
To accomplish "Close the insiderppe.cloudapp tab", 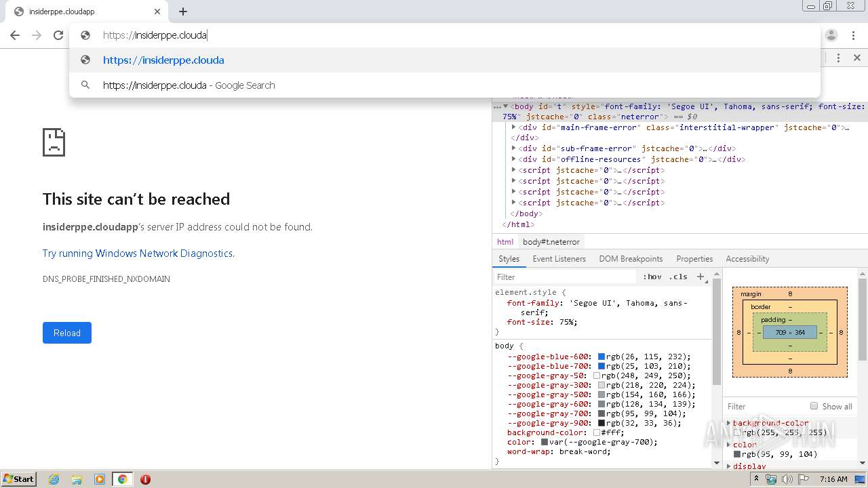I will point(157,12).
